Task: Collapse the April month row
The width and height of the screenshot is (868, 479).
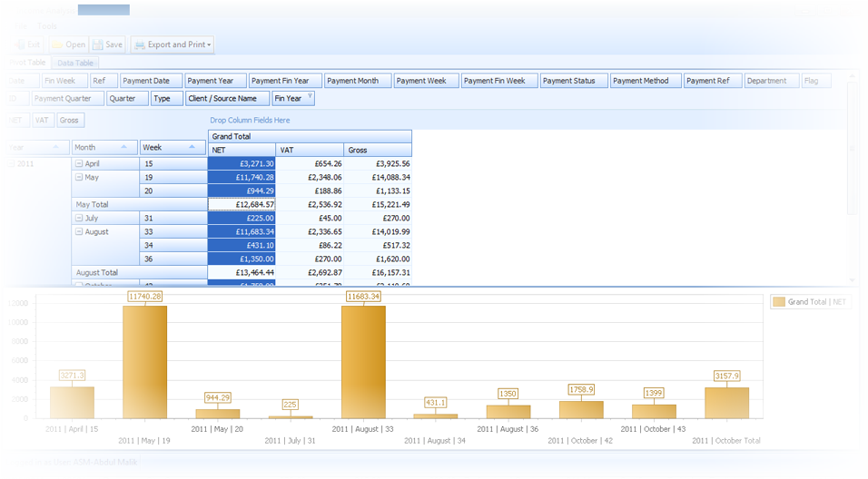Action: [79, 164]
